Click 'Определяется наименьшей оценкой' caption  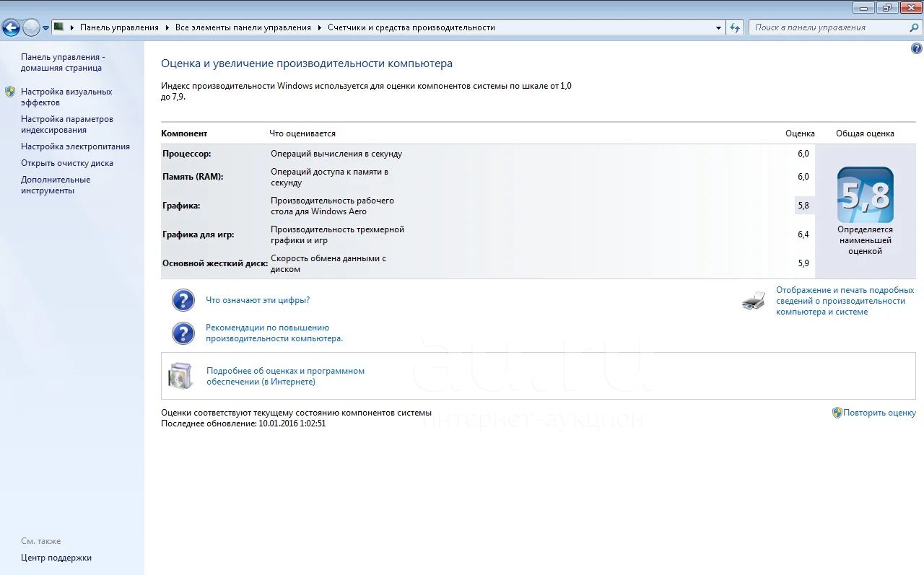[865, 240]
